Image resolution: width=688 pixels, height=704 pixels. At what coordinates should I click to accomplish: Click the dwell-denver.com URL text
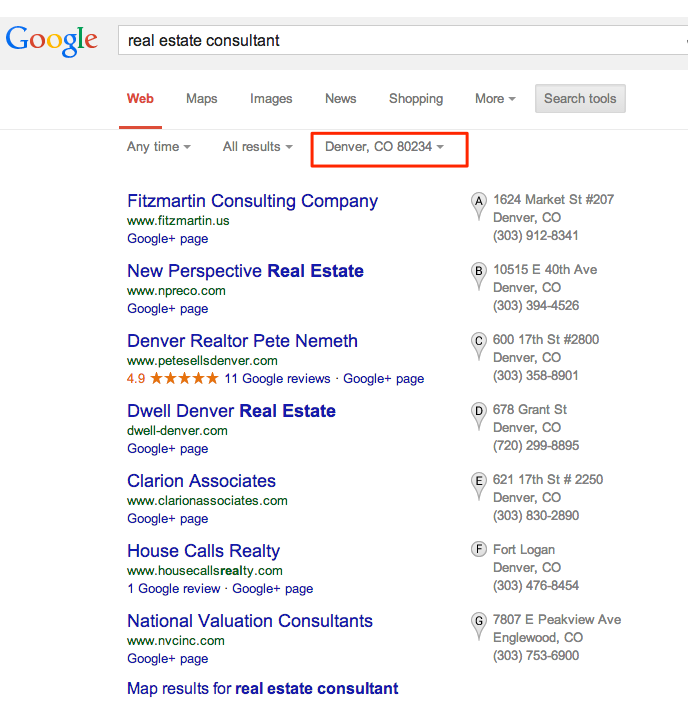(177, 431)
